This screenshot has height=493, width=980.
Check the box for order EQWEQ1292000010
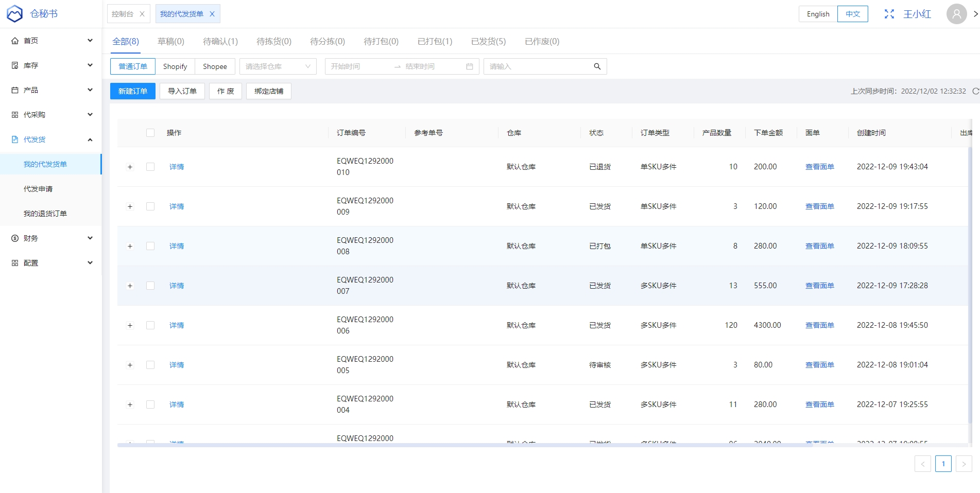tap(150, 167)
